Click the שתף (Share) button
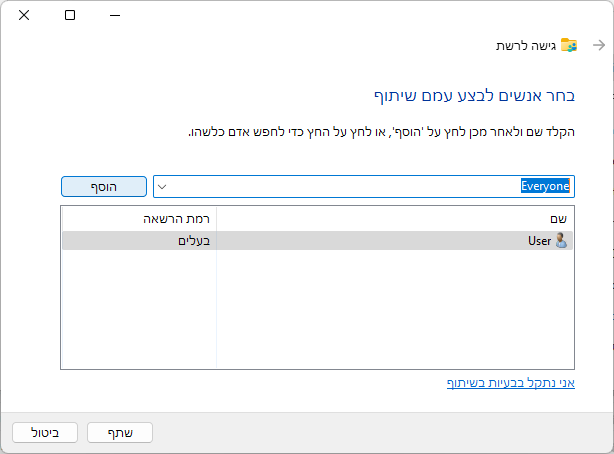Viewport: 614px width, 454px height. tap(119, 432)
